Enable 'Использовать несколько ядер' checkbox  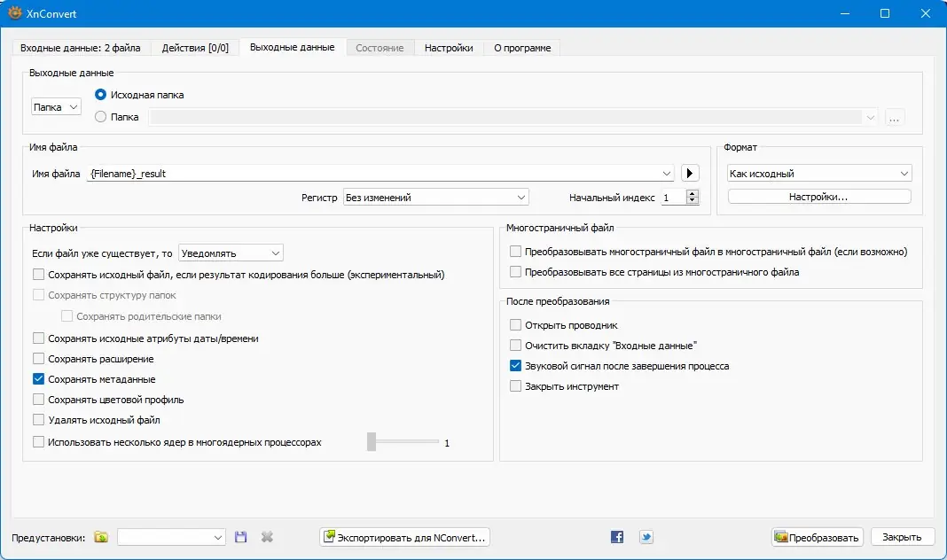pos(38,442)
